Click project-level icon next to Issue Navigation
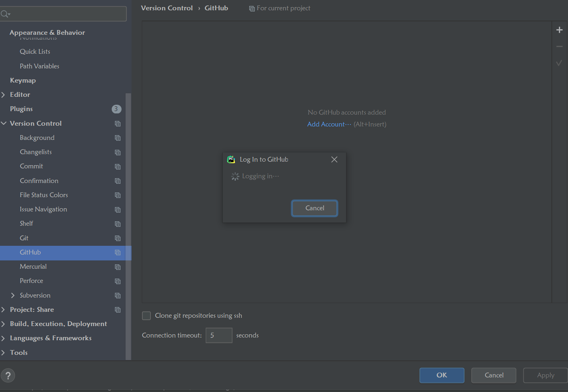568x392 pixels. click(x=118, y=210)
